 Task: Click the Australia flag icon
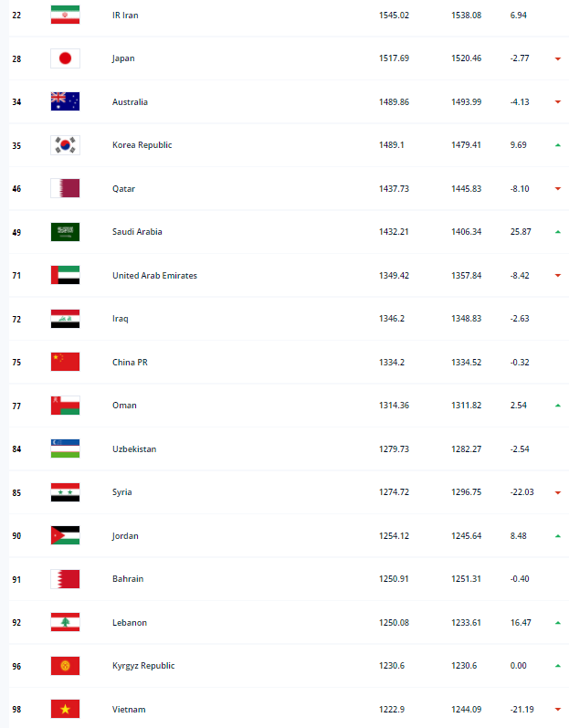point(65,101)
